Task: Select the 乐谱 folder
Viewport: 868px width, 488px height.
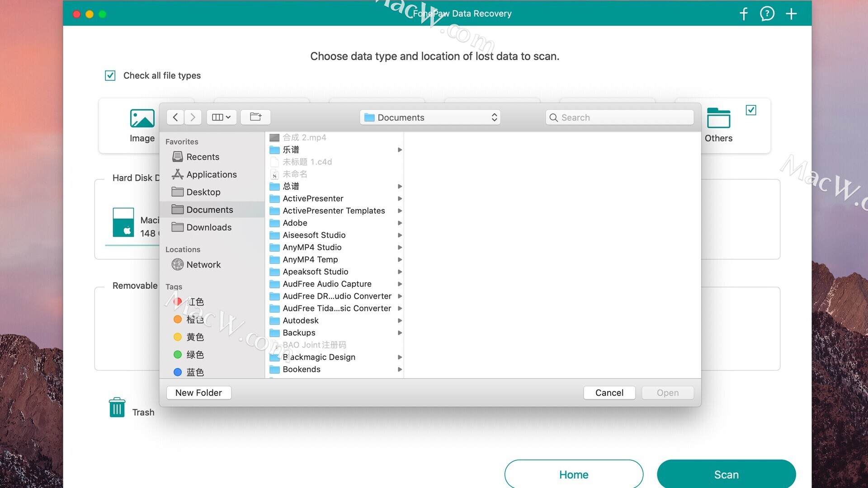Action: tap(335, 150)
